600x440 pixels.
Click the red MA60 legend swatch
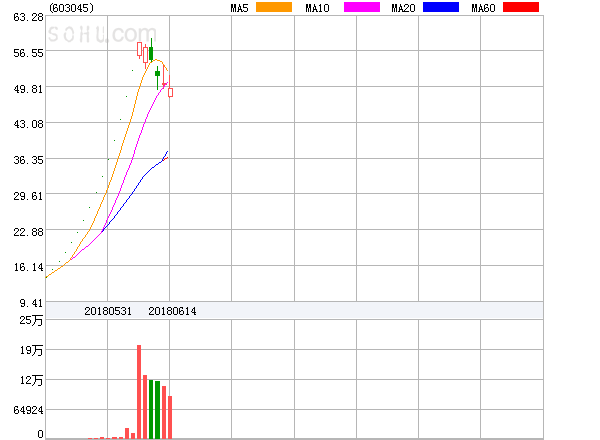click(521, 7)
